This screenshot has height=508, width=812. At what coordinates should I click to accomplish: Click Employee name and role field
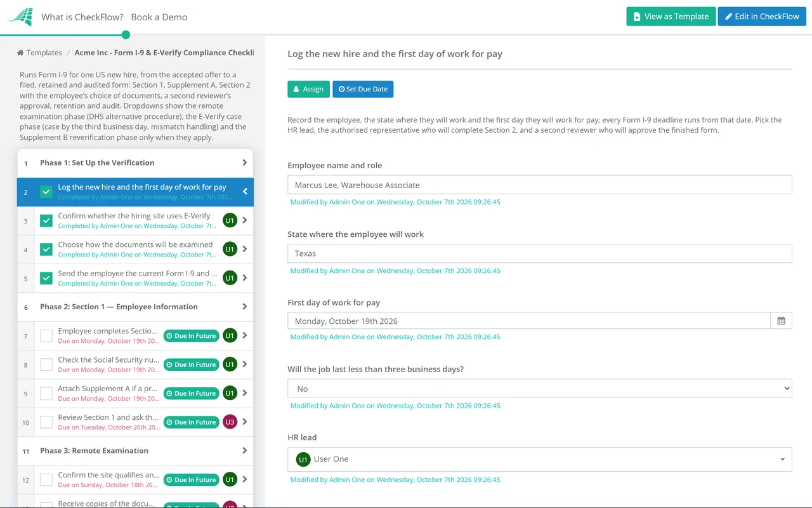(x=540, y=185)
